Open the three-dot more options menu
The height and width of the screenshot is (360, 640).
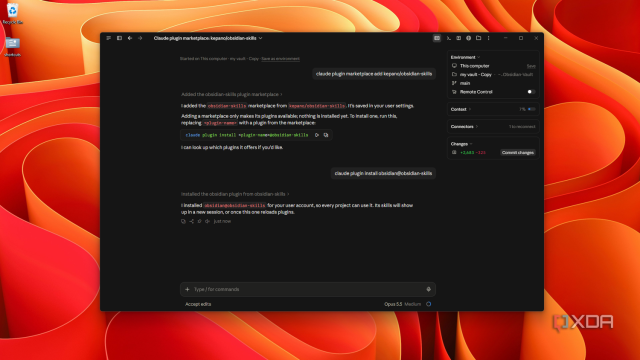click(489, 38)
